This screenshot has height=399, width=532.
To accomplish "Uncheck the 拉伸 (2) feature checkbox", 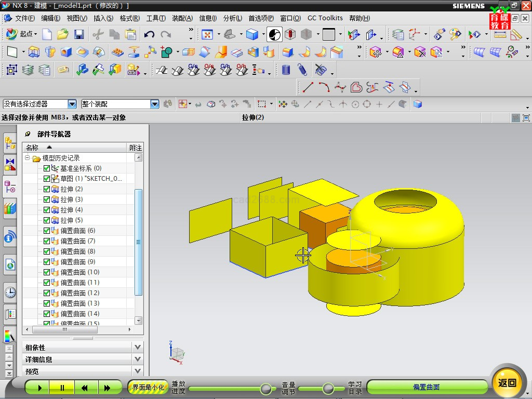I will (x=47, y=189).
